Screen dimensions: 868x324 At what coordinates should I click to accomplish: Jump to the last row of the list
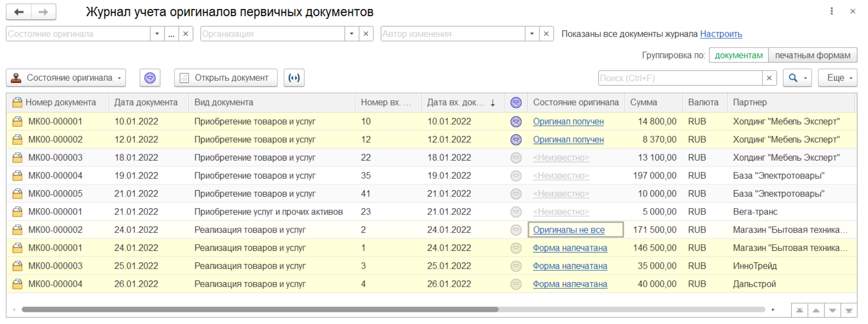tap(848, 311)
